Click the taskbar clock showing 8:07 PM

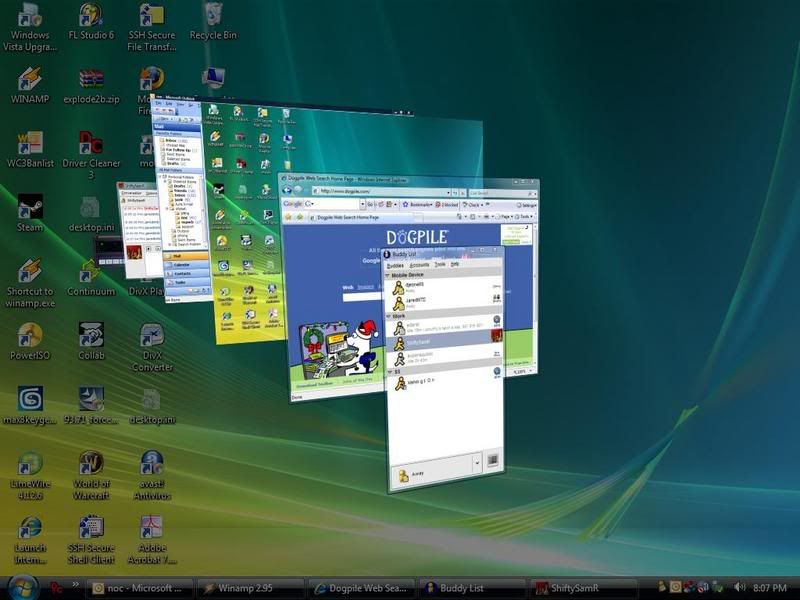[769, 588]
